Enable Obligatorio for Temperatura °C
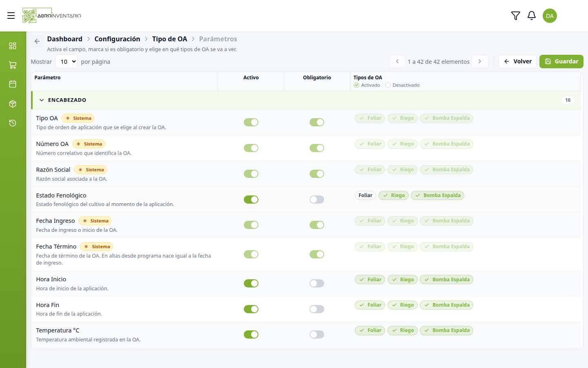 [317, 334]
